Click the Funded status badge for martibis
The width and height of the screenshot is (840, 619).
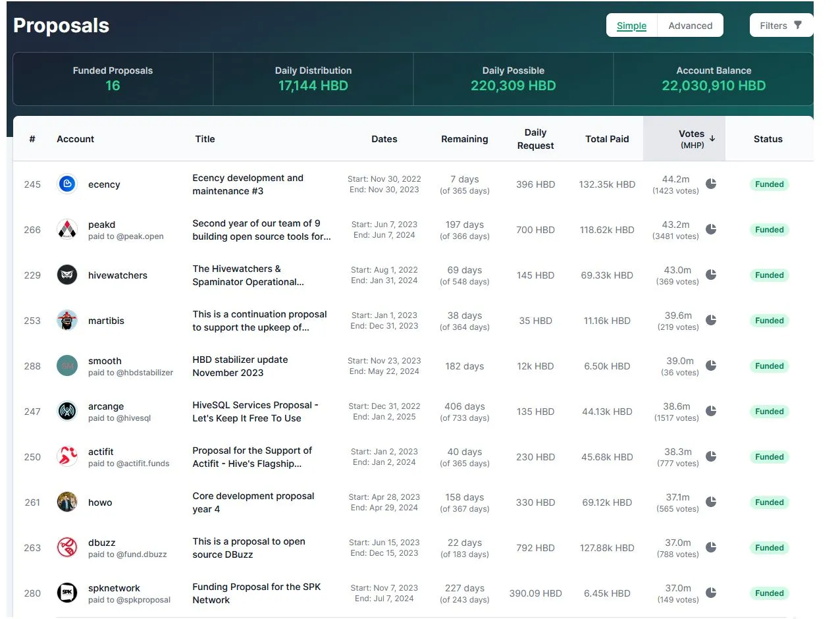769,321
